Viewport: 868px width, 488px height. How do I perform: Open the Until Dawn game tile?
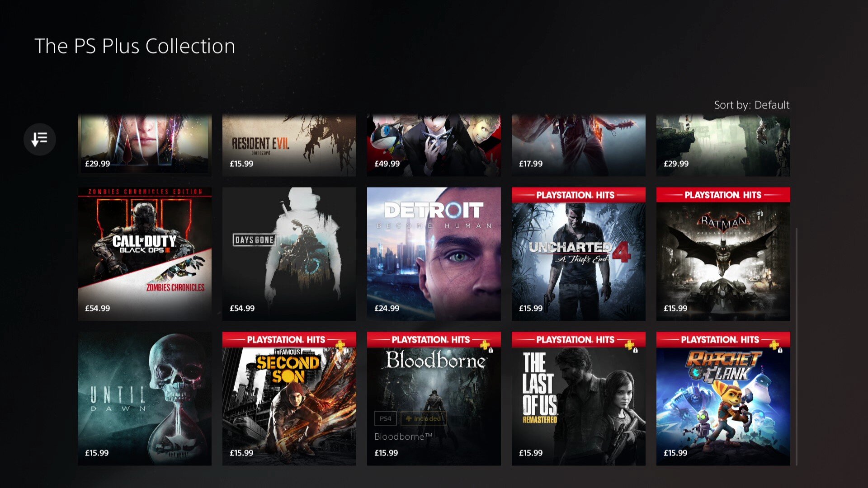[x=145, y=399]
